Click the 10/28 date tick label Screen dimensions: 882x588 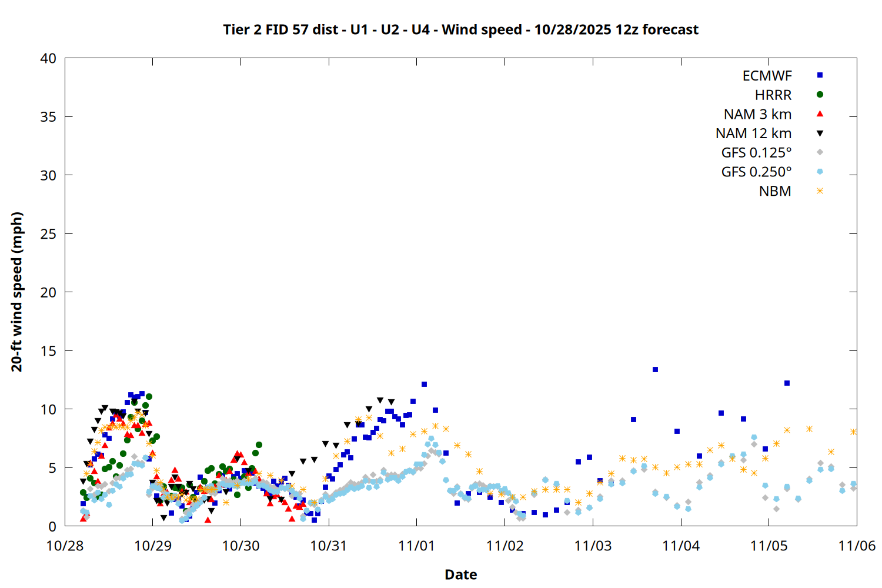click(65, 546)
